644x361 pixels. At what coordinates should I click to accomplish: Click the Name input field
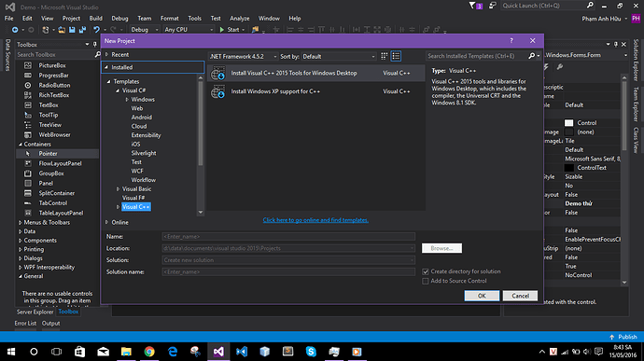288,237
